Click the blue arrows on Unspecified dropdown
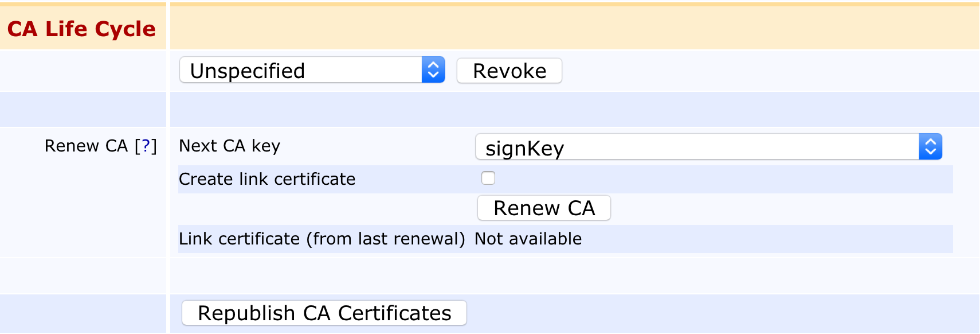This screenshot has height=334, width=980. click(x=433, y=71)
